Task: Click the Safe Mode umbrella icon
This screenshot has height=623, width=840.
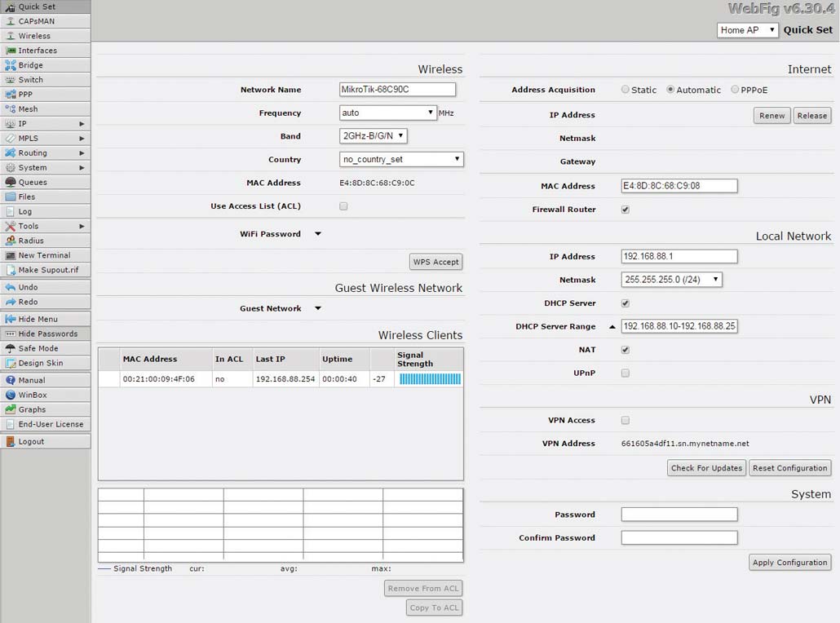Action: click(10, 349)
